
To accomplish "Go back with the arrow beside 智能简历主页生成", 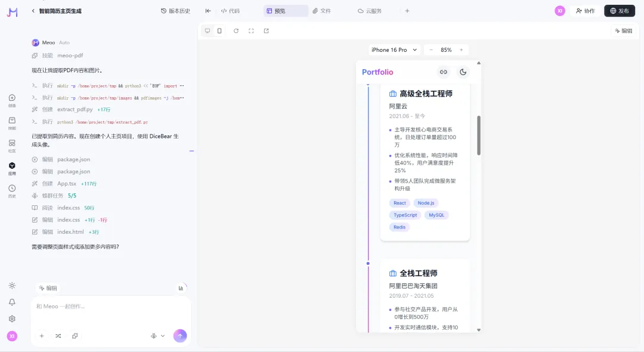I will pyautogui.click(x=33, y=11).
